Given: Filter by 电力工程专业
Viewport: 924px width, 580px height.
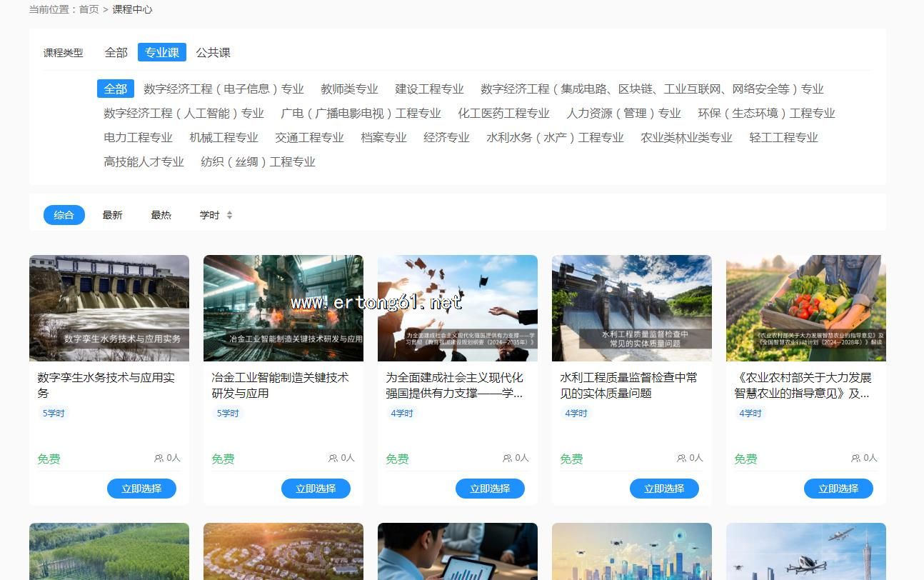Looking at the screenshot, I should 138,137.
